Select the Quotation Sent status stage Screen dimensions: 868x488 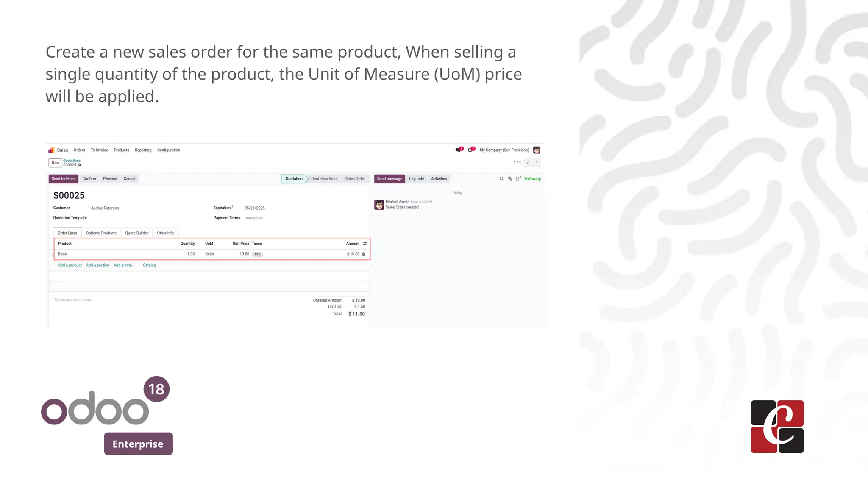click(x=324, y=179)
